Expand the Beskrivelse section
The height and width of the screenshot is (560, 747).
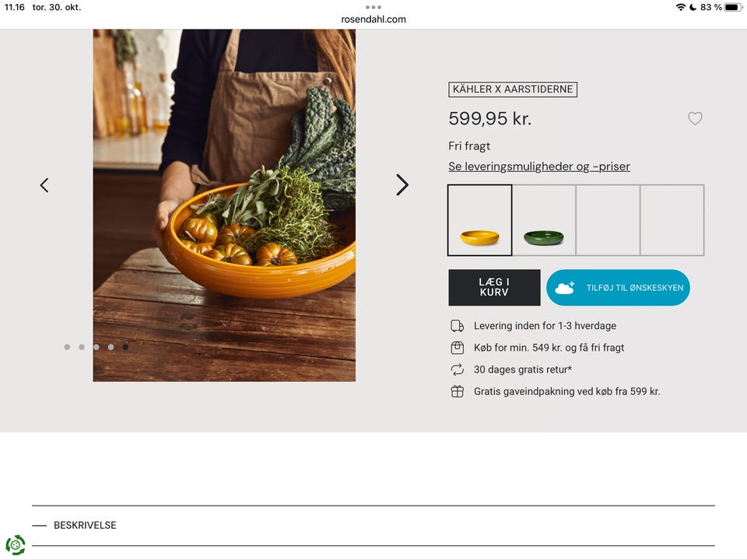85,526
